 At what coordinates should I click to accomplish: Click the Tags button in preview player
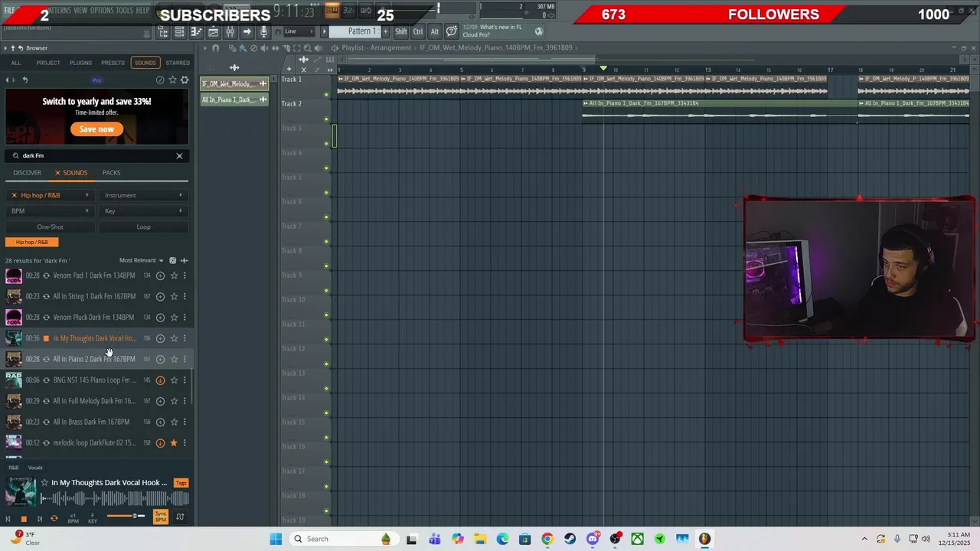(181, 483)
